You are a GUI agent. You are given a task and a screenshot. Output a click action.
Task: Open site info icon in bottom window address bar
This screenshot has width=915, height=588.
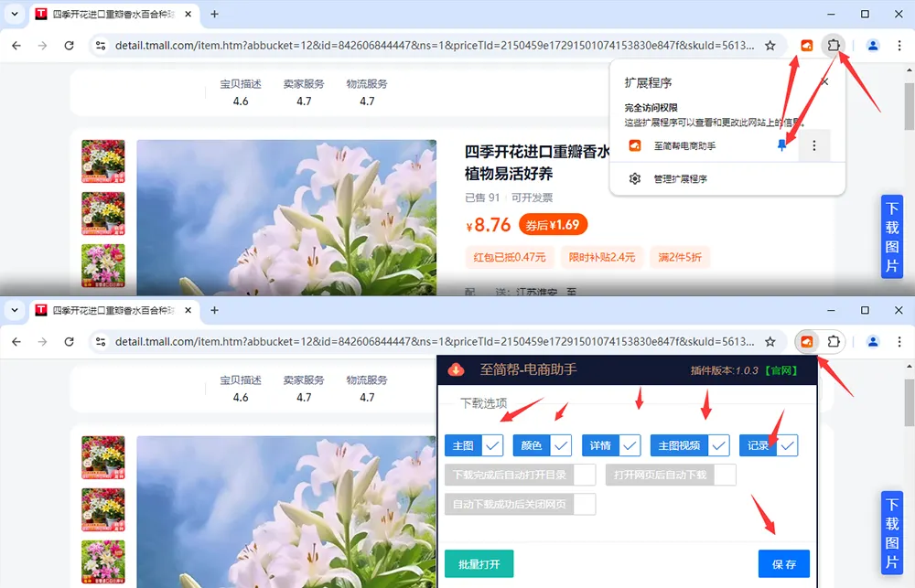point(101,342)
